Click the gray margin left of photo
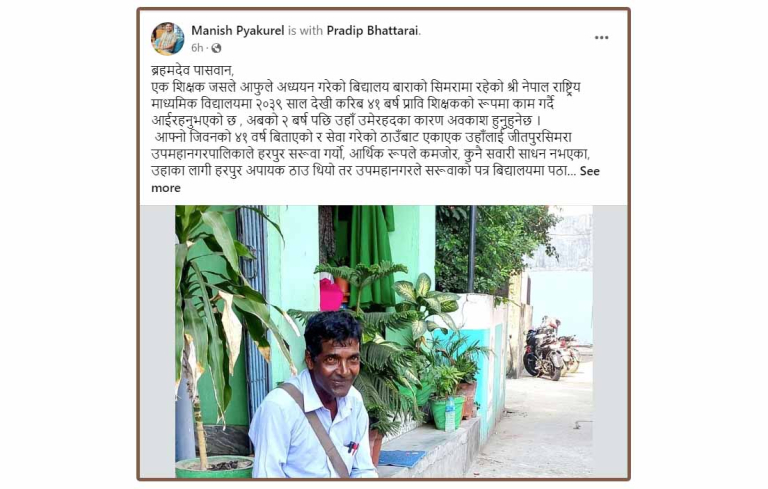 (x=158, y=342)
